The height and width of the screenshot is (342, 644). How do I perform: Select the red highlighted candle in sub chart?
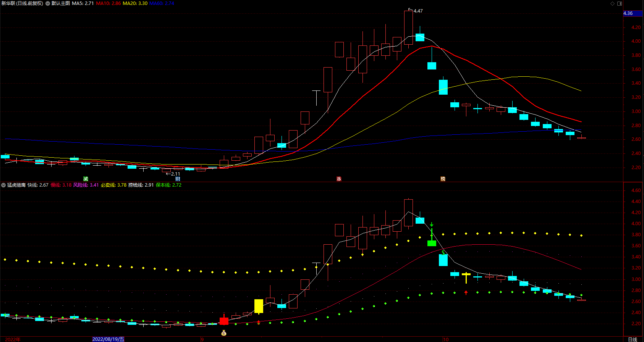click(224, 321)
